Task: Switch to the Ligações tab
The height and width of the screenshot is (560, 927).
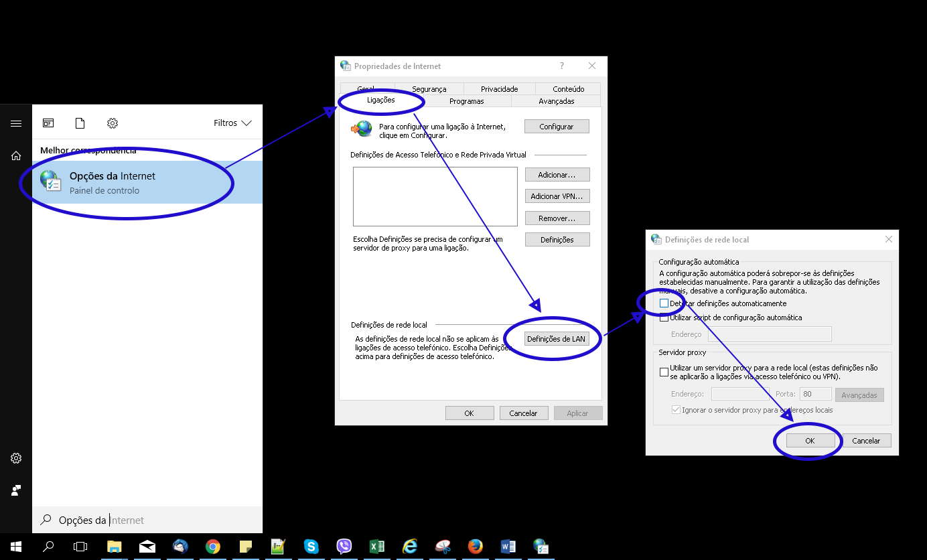Action: (381, 100)
